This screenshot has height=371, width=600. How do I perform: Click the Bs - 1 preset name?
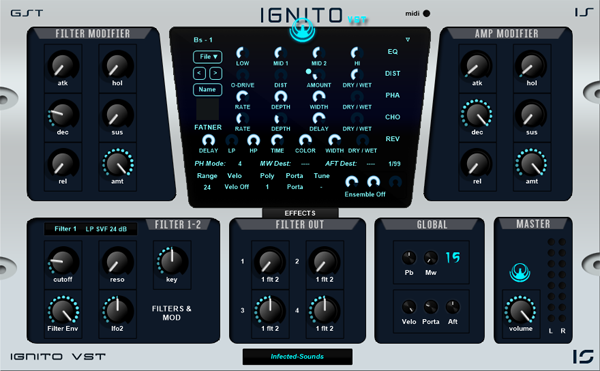203,40
